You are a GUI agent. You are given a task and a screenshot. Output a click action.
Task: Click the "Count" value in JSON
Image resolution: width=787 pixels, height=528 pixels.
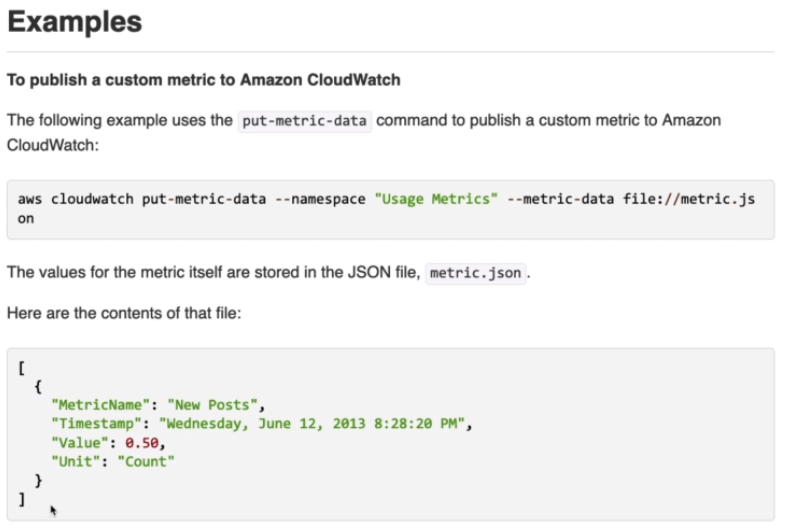146,462
